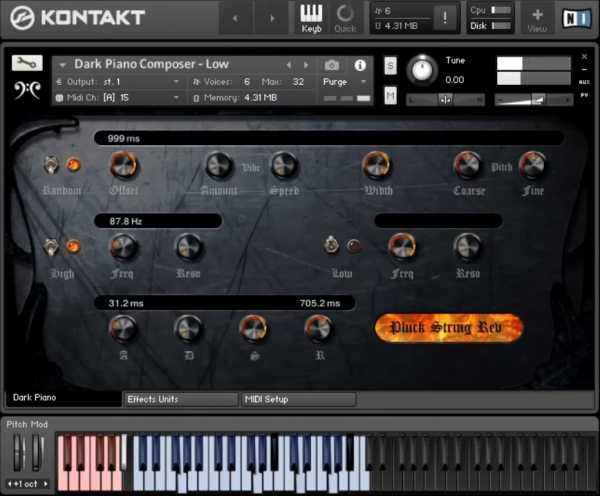Click the NI logo

[x=576, y=18]
